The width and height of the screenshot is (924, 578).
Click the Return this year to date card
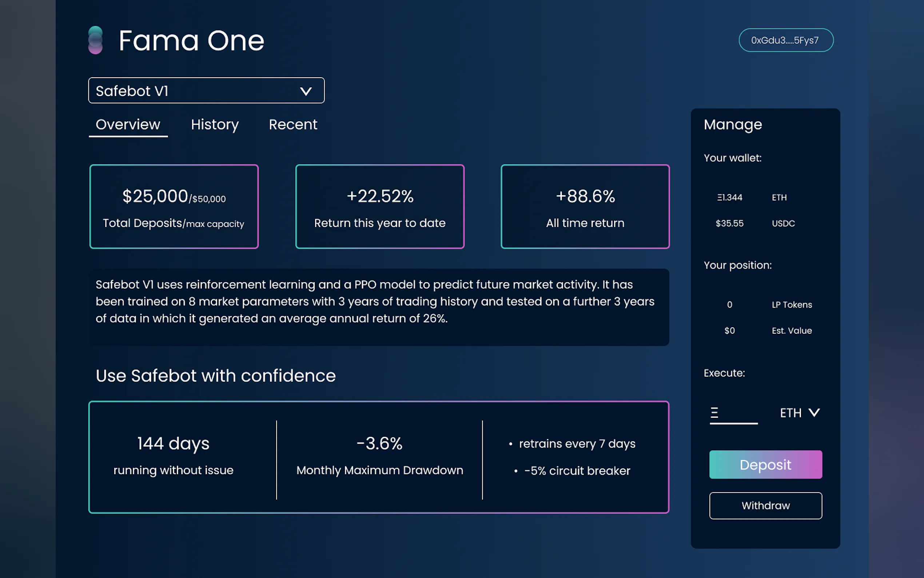tap(379, 206)
